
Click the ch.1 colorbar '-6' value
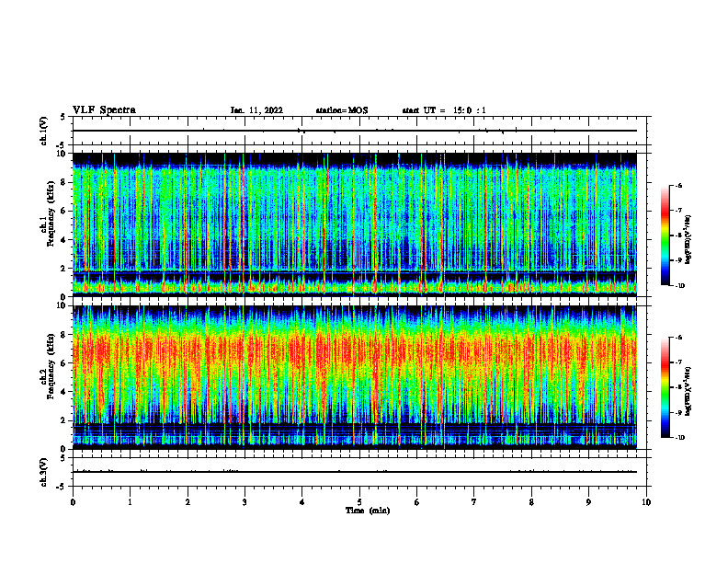[679, 185]
